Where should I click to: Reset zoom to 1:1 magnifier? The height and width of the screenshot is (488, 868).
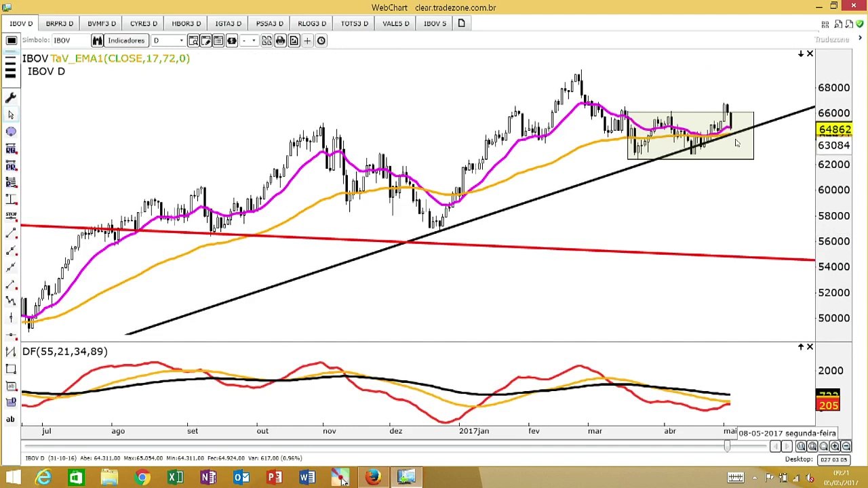pyautogui.click(x=801, y=446)
